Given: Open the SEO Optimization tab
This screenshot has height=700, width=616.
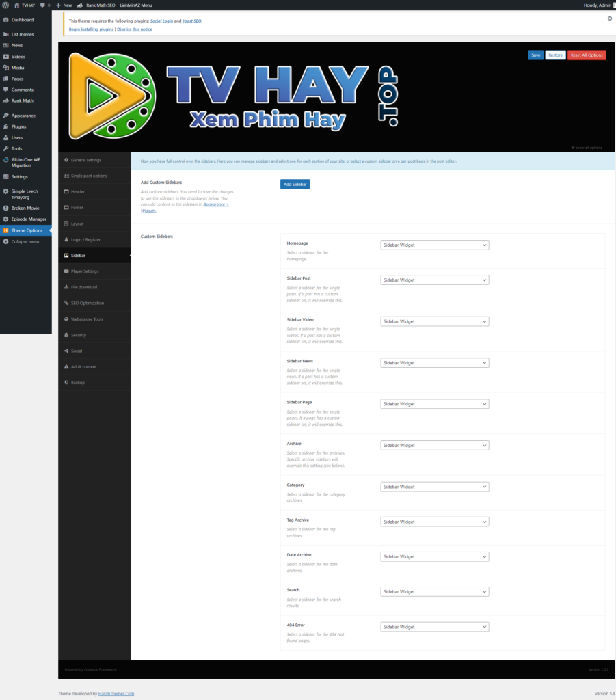Looking at the screenshot, I should pos(94,303).
